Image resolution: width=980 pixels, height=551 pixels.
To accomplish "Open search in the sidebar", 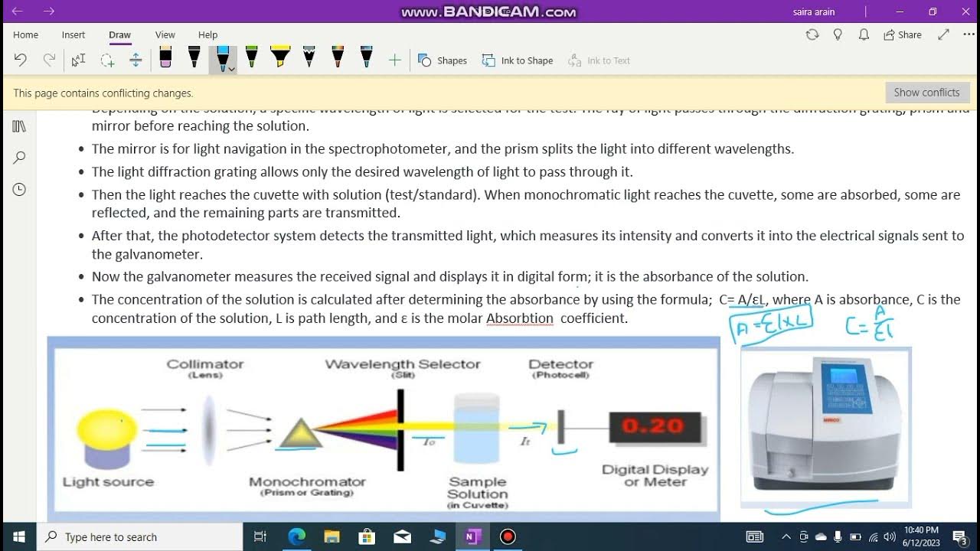I will [x=19, y=158].
